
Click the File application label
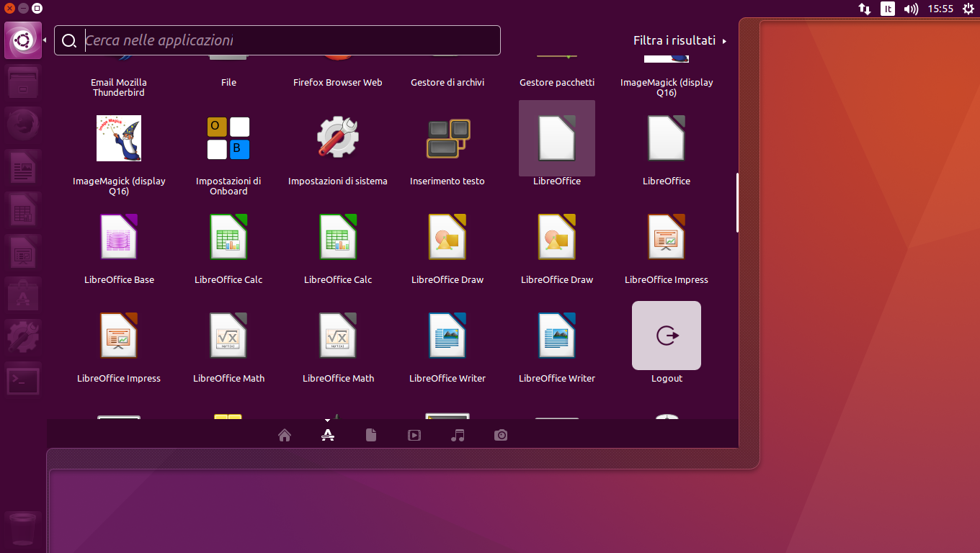click(228, 82)
